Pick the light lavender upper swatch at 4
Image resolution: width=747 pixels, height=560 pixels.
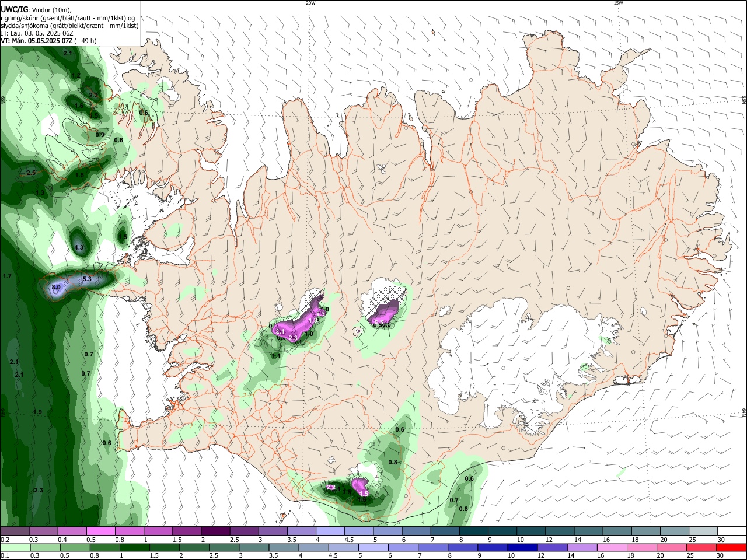click(330, 531)
